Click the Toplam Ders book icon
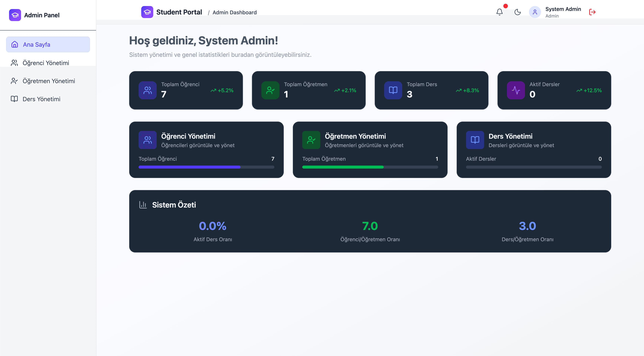Screen dimensions: 644x356 [393, 90]
